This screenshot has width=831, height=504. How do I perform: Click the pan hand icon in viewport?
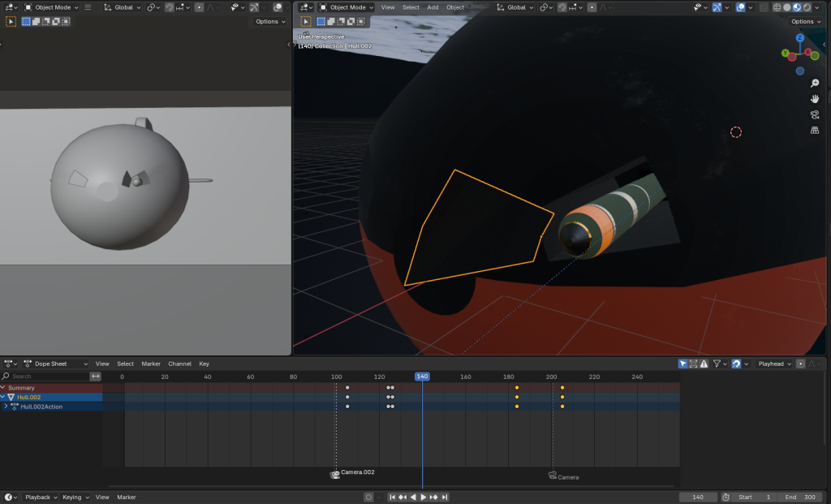[x=815, y=99]
